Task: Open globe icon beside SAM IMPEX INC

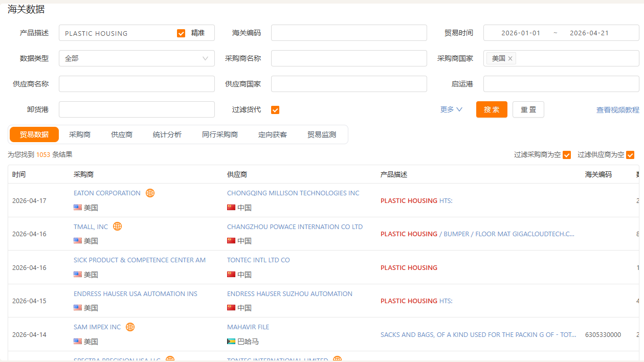Action: coord(130,327)
